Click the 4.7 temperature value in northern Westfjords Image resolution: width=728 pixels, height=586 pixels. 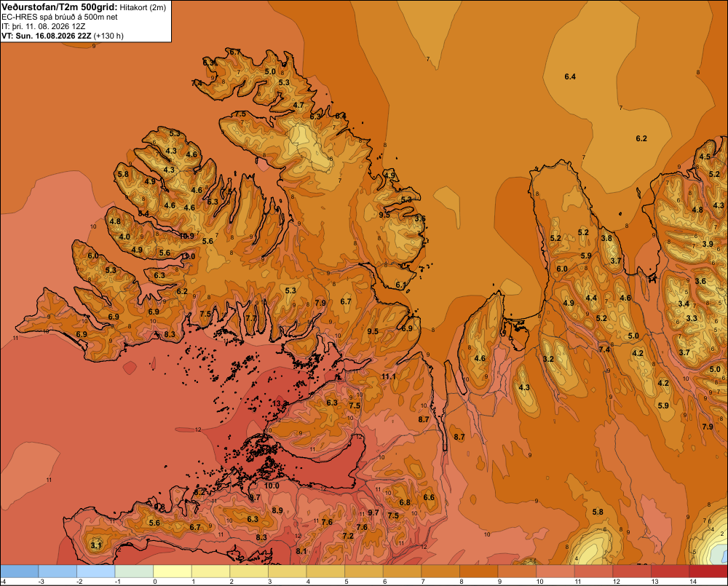pos(298,105)
